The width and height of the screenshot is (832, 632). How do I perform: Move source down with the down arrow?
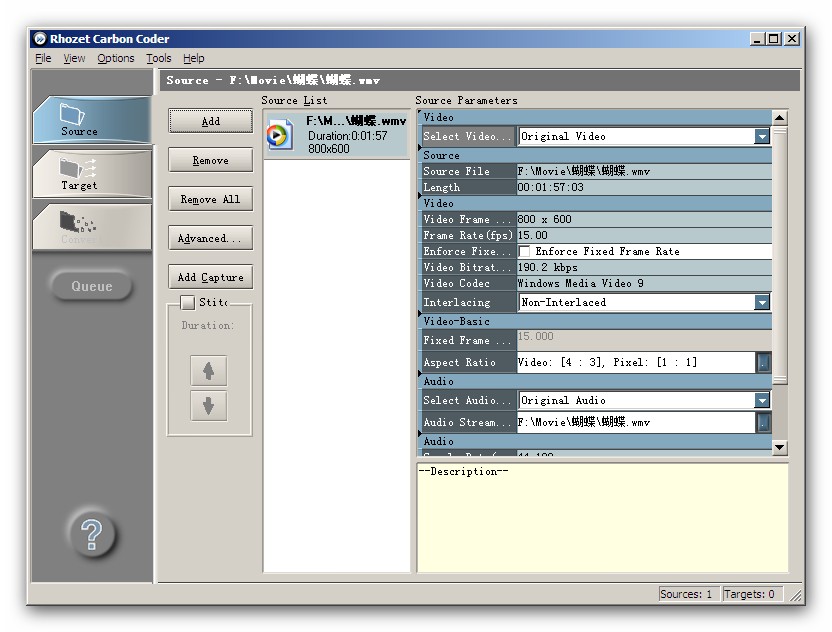pyautogui.click(x=208, y=406)
